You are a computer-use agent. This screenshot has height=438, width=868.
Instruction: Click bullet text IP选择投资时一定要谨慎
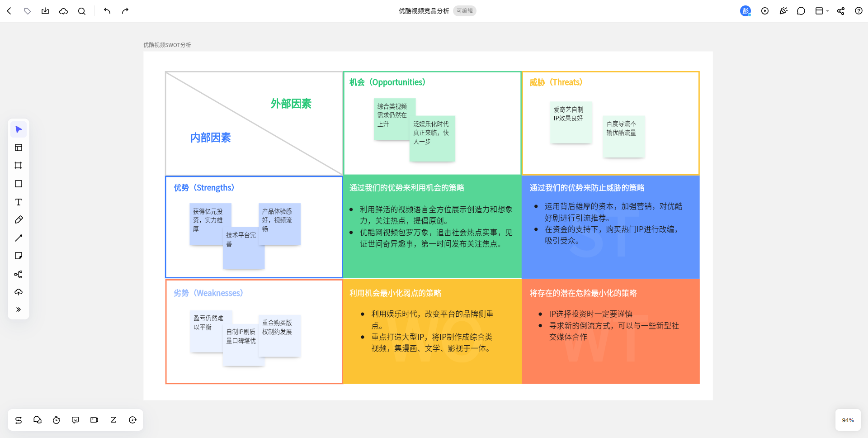coord(591,314)
